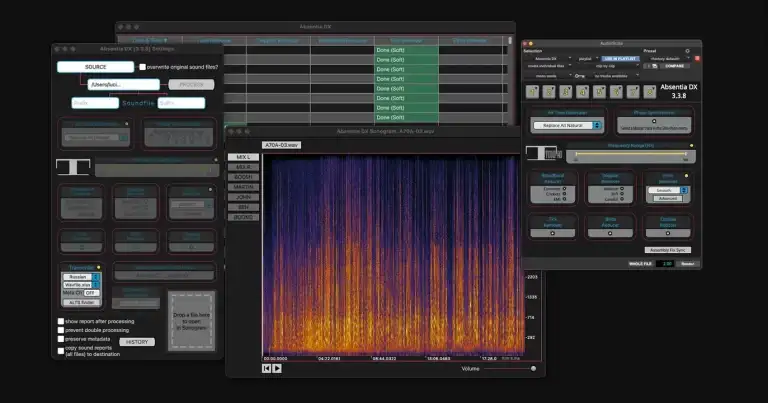Click the T logo in Settings window
Viewport: 768px width, 403px height.
tap(73, 166)
